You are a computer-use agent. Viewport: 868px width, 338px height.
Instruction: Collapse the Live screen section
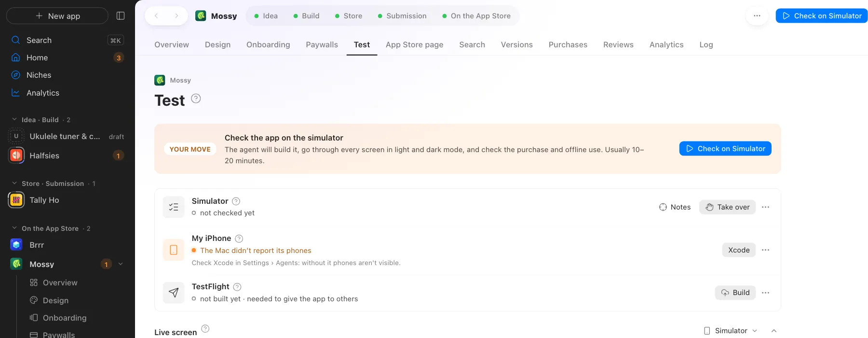774,331
